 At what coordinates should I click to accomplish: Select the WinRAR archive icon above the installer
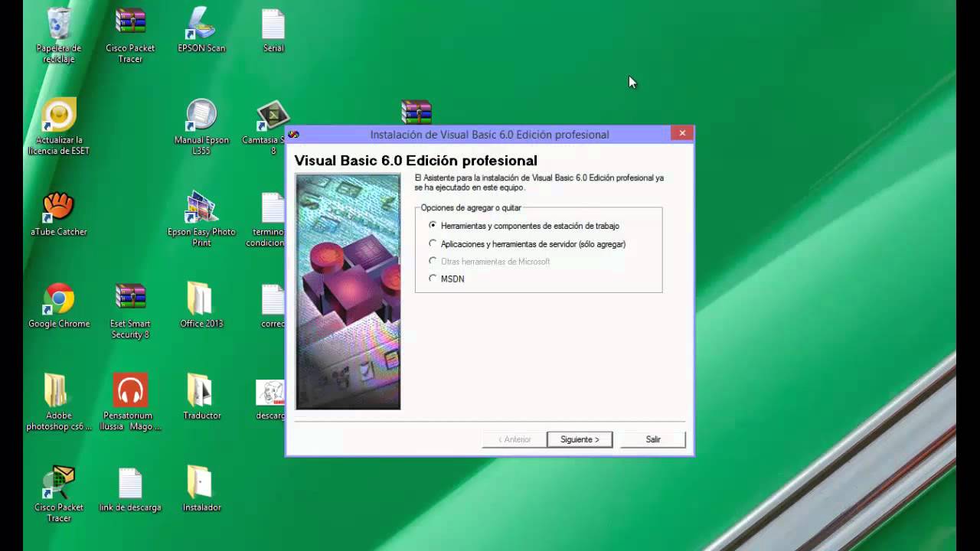click(x=416, y=112)
